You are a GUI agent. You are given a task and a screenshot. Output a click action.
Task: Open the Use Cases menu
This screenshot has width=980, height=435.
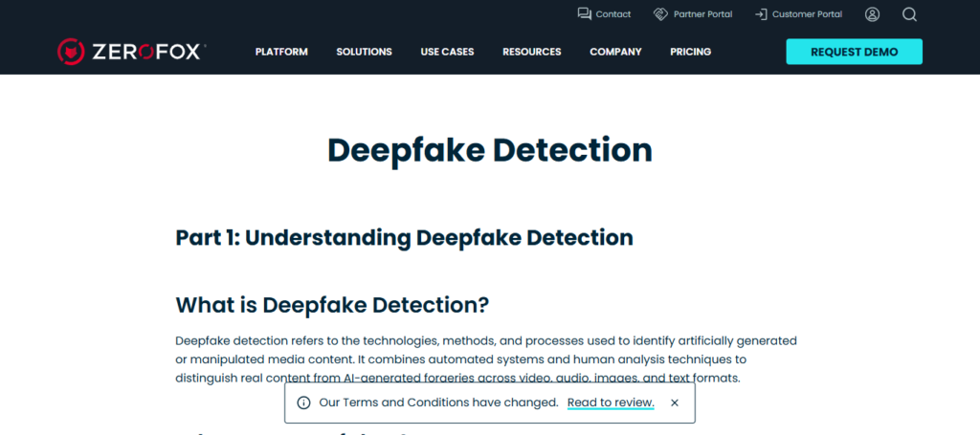(x=448, y=52)
